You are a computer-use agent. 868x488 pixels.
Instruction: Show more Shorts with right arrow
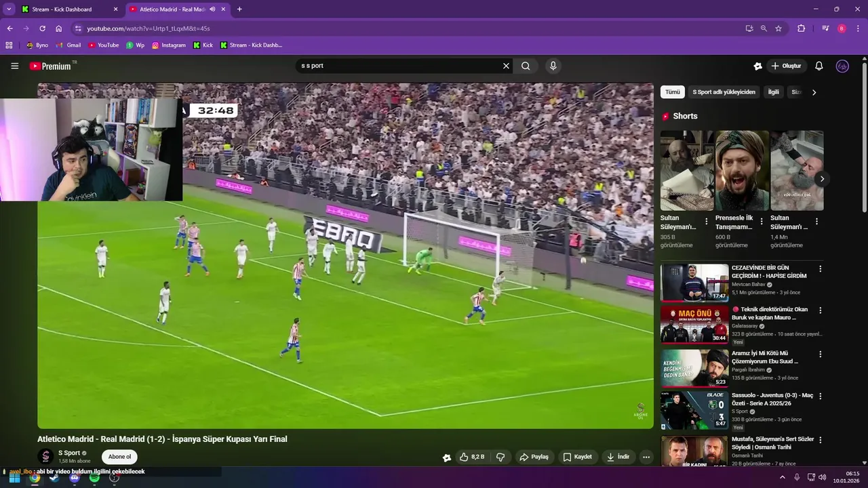[822, 179]
